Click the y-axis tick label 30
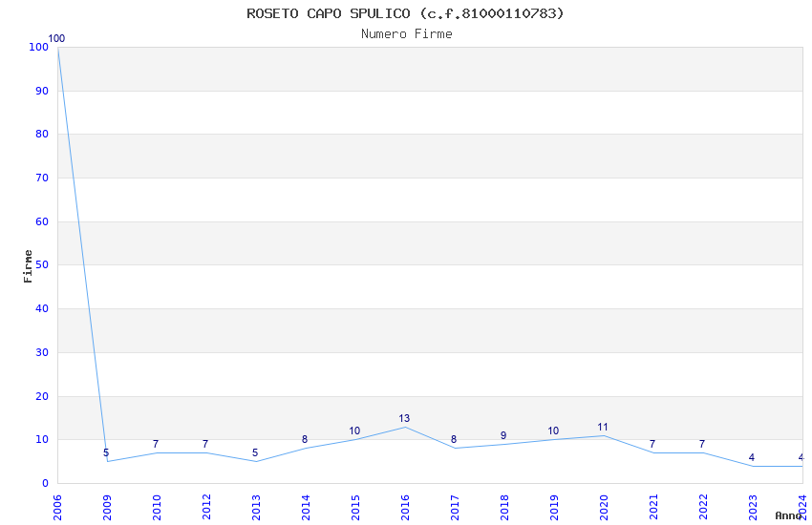 tap(42, 353)
